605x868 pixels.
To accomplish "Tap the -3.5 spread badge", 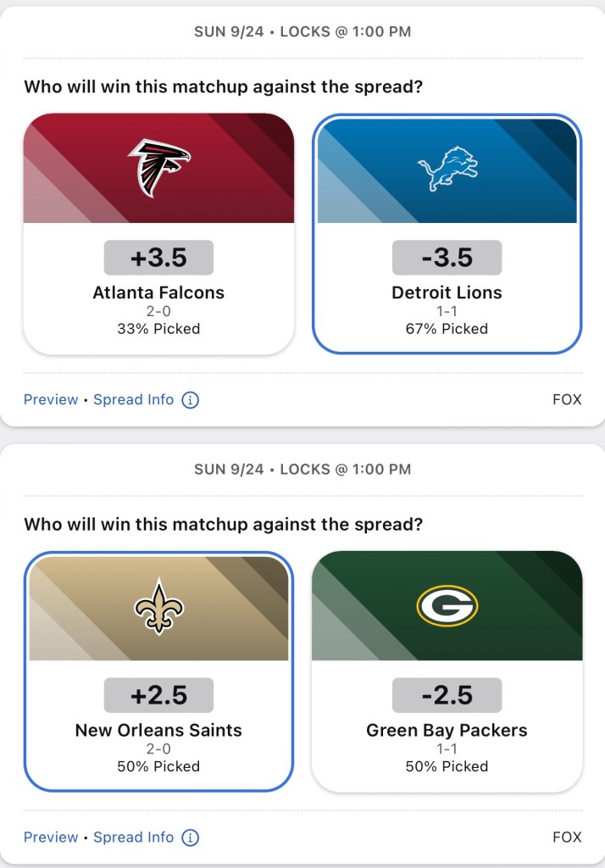I will 447,258.
